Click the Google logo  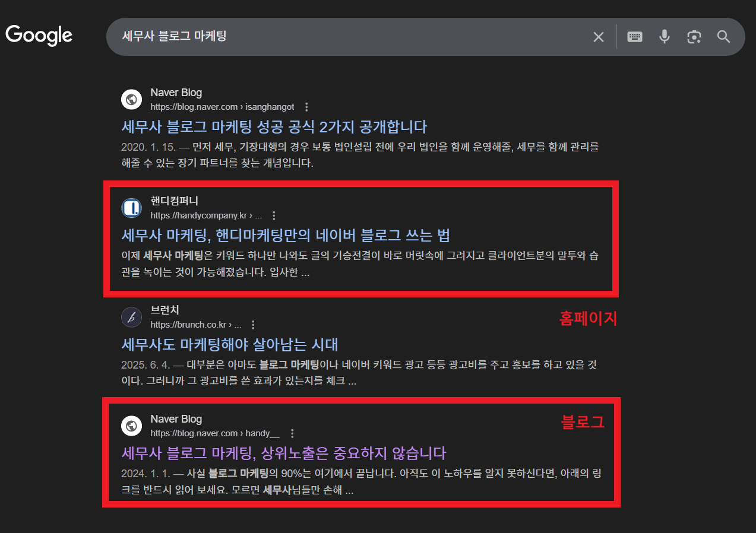click(39, 35)
